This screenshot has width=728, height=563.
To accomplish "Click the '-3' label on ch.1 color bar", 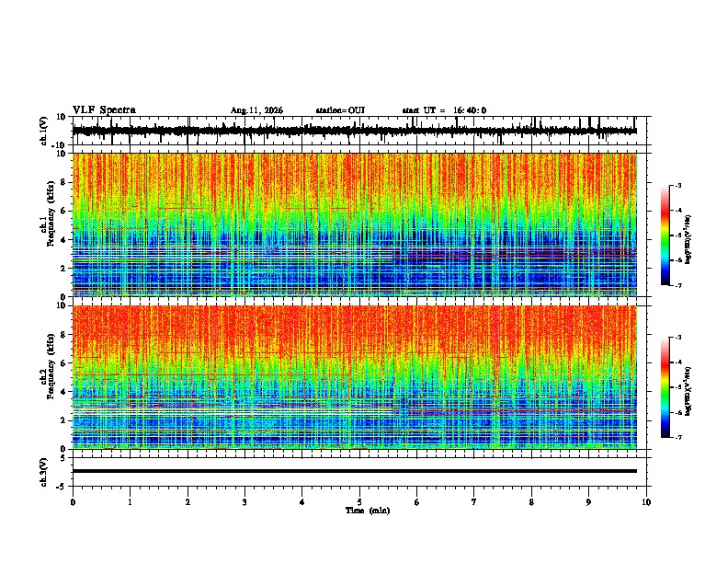I will coord(677,185).
